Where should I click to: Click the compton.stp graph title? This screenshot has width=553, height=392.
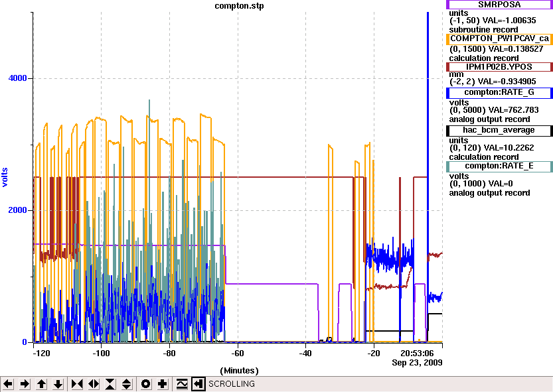tap(239, 6)
